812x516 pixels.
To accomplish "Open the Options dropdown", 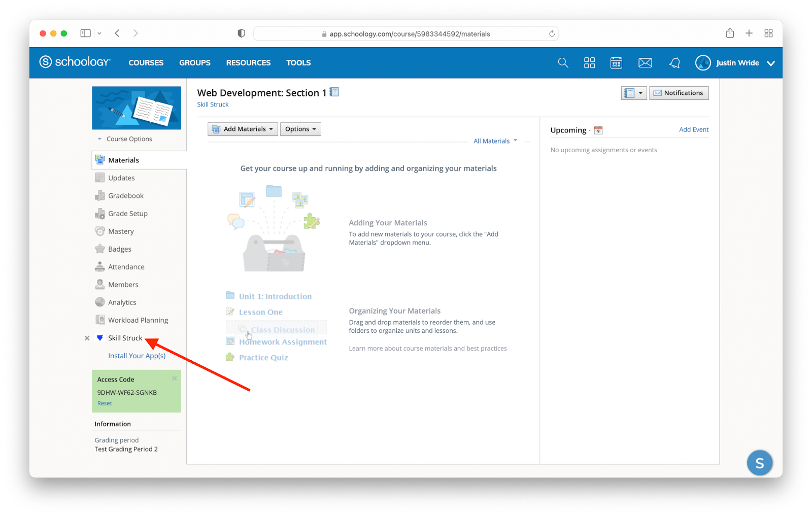I will pos(300,129).
